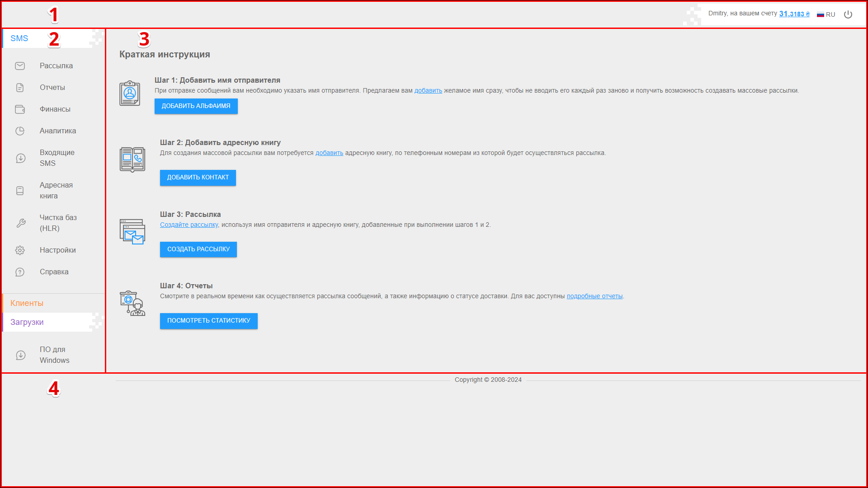Select the SMS sidebar section
The image size is (868, 488).
tap(19, 38)
